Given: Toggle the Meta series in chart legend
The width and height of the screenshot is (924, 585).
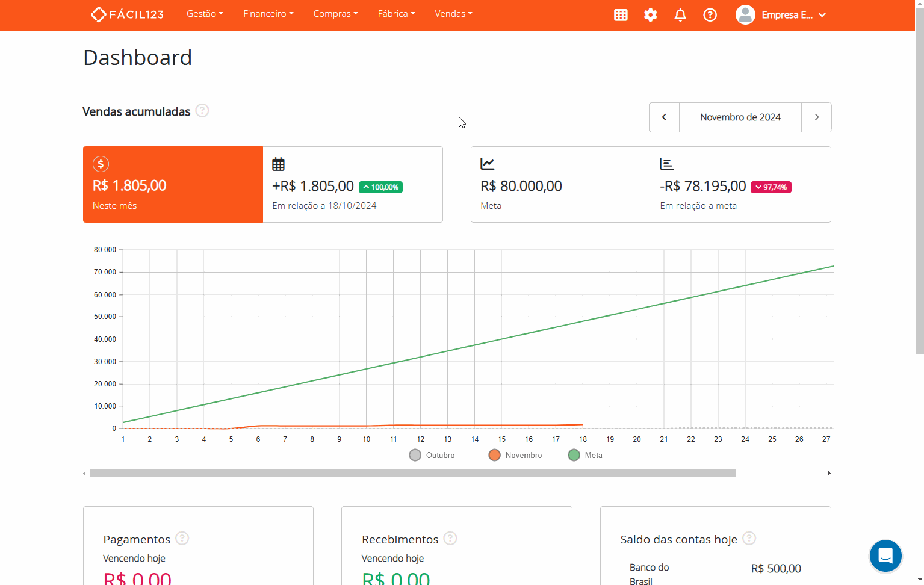Looking at the screenshot, I should [x=585, y=455].
